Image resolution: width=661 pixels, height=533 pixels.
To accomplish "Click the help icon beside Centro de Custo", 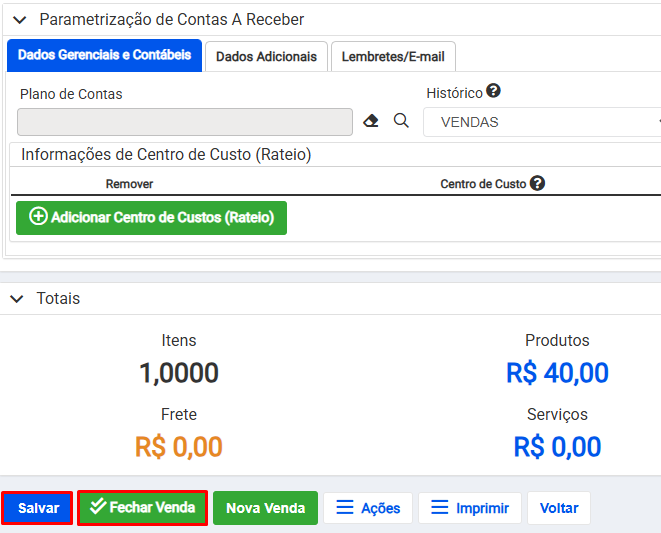I will [x=537, y=183].
